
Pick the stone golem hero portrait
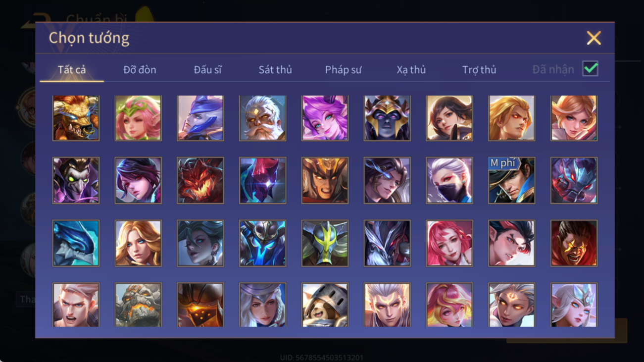138,305
